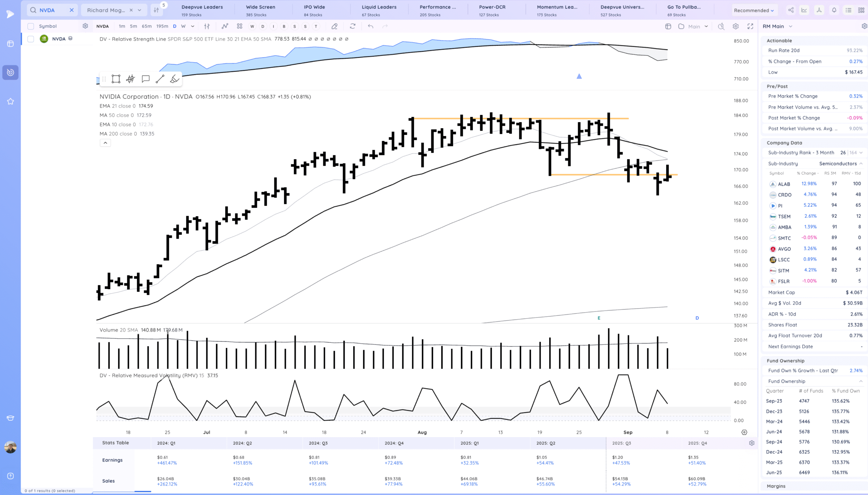Open the Liquid Leaders screen tab
Viewport: 868px width, 495px height.
[x=379, y=11]
